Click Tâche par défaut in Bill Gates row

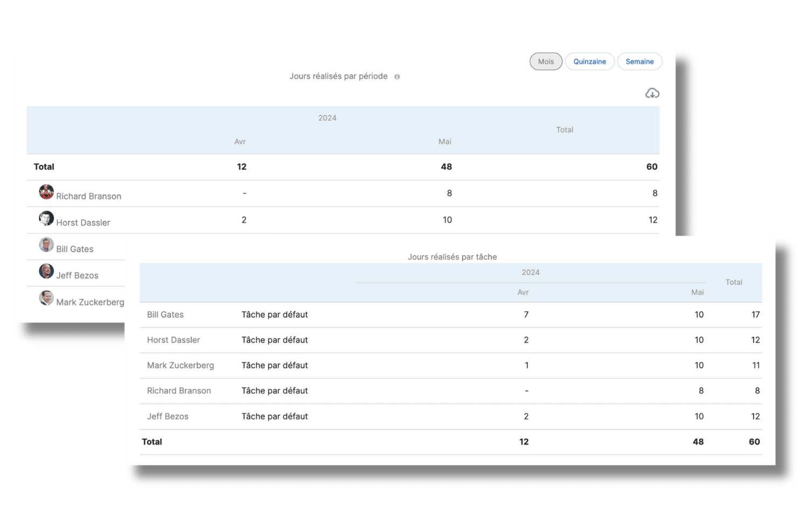[274, 315]
